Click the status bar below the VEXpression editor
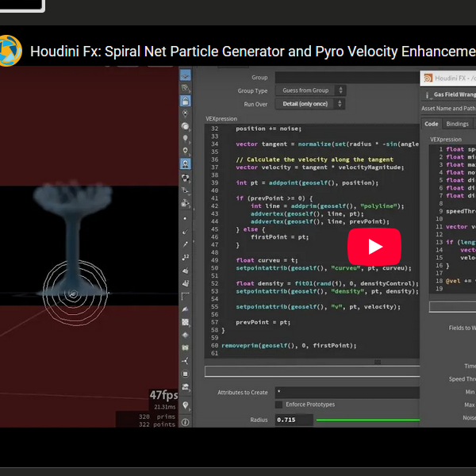Image resolution: width=476 pixels, height=476 pixels. pyautogui.click(x=312, y=371)
